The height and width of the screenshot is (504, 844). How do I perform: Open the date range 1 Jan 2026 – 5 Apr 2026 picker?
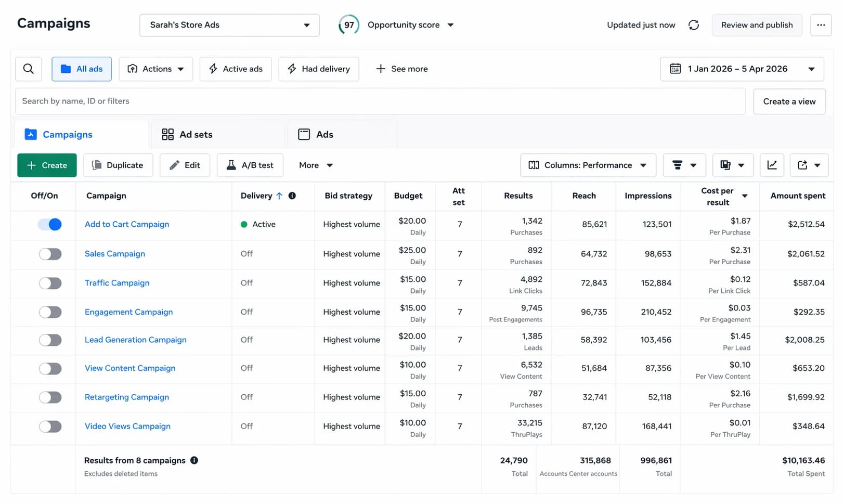tap(742, 69)
